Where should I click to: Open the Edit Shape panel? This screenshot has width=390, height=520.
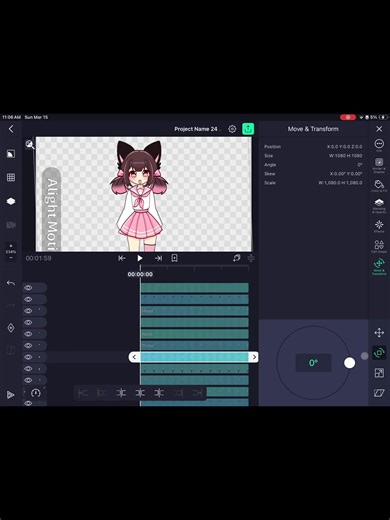pyautogui.click(x=379, y=246)
